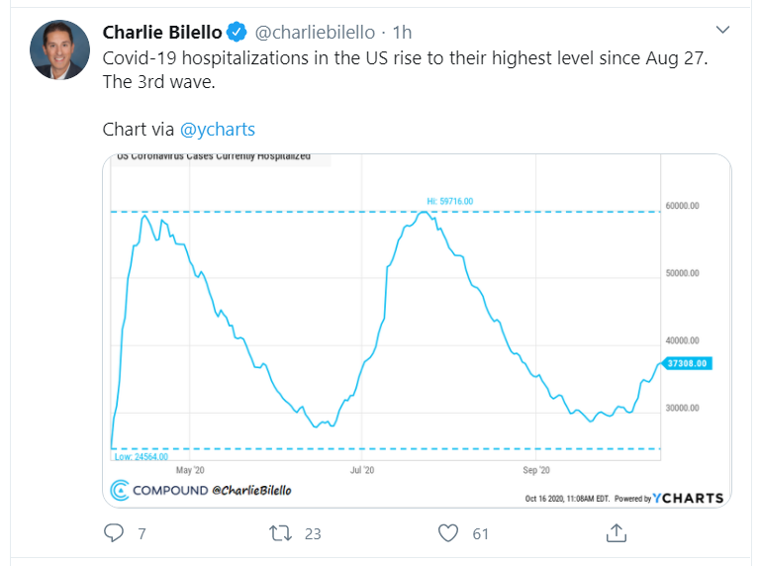Retweet this post using the retweet icon
Viewport: 760px width, 566px height.
[281, 533]
